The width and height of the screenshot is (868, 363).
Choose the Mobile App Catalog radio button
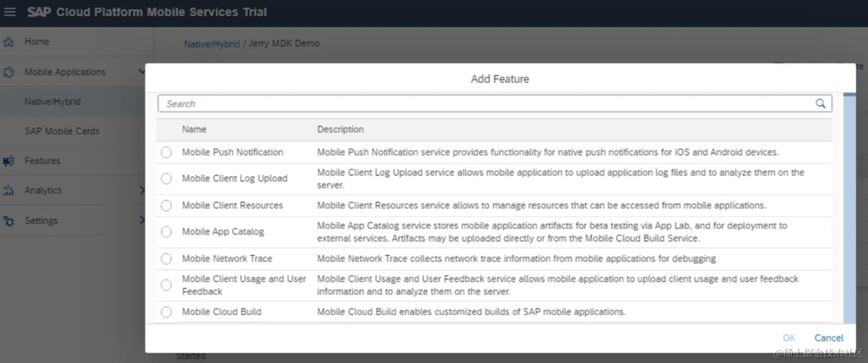tap(166, 232)
